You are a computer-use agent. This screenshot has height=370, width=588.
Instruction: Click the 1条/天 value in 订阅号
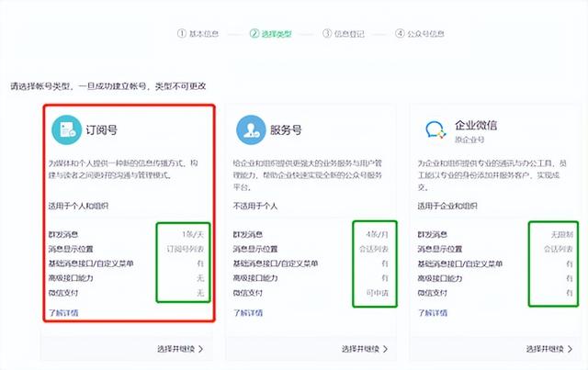point(193,235)
